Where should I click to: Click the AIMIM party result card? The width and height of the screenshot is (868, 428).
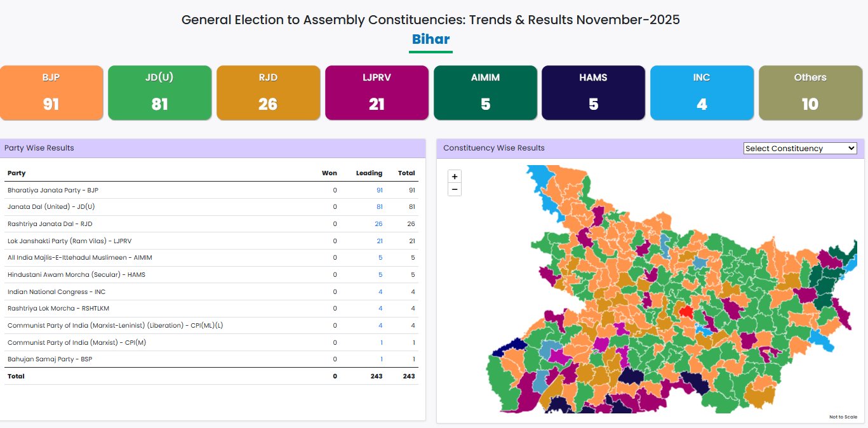pyautogui.click(x=485, y=93)
